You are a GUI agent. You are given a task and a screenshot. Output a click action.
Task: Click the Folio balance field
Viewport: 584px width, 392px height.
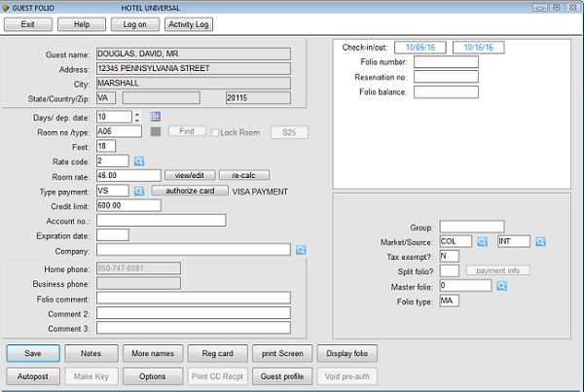[446, 92]
